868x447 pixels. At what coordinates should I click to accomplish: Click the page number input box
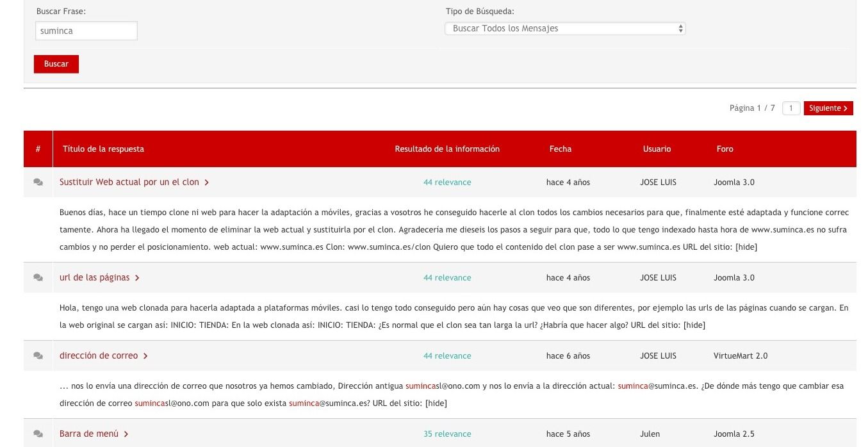pyautogui.click(x=790, y=108)
